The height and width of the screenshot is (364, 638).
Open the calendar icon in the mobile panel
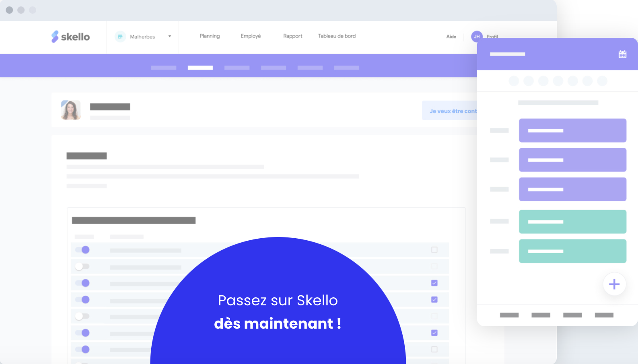(622, 54)
